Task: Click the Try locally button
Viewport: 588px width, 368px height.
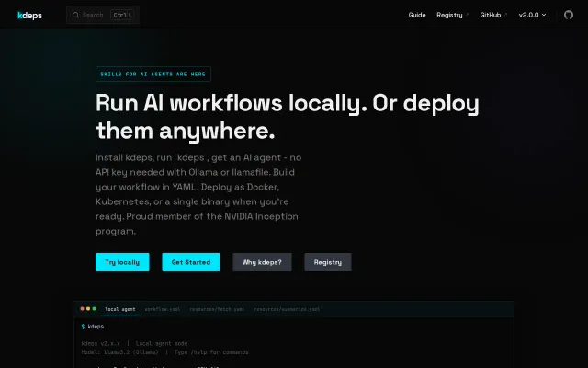Action: pyautogui.click(x=122, y=262)
